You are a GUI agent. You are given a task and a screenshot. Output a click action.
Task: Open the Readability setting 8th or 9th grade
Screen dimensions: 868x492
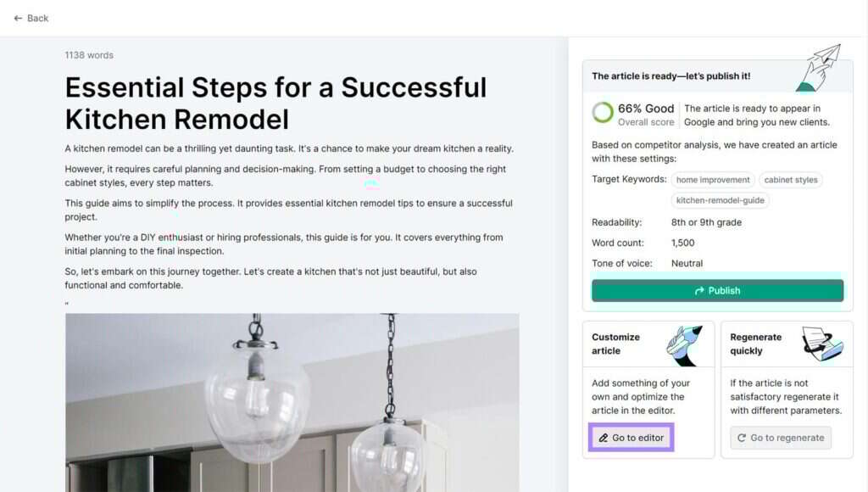708,222
